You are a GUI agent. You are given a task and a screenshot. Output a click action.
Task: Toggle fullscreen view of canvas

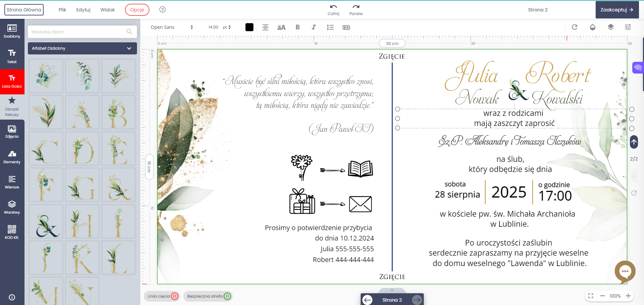[x=591, y=296]
